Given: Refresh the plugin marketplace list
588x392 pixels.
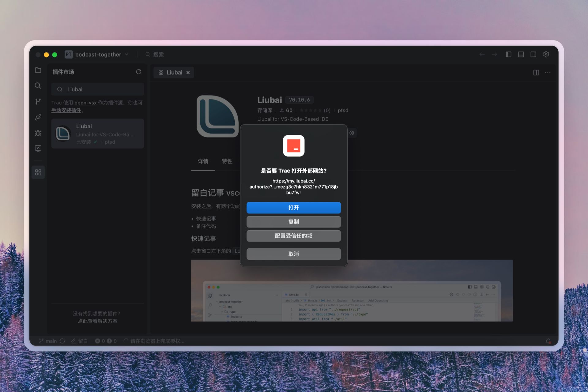Looking at the screenshot, I should pyautogui.click(x=138, y=72).
